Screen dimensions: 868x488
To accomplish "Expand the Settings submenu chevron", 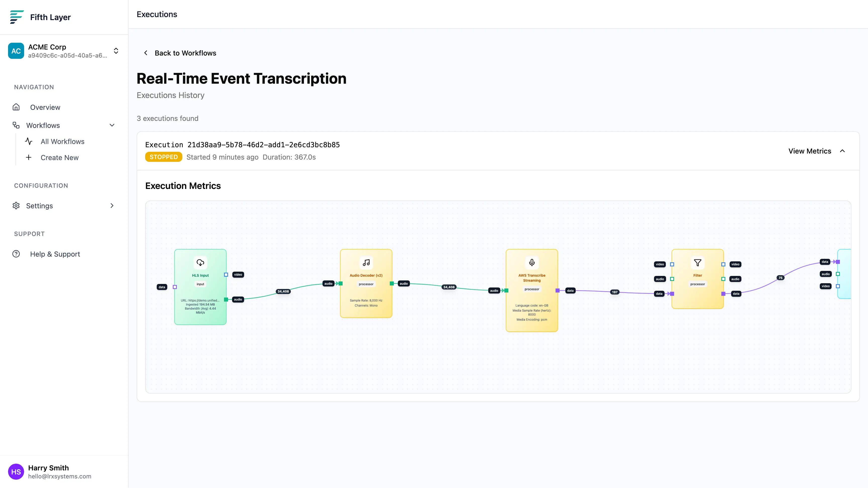I will coord(112,206).
